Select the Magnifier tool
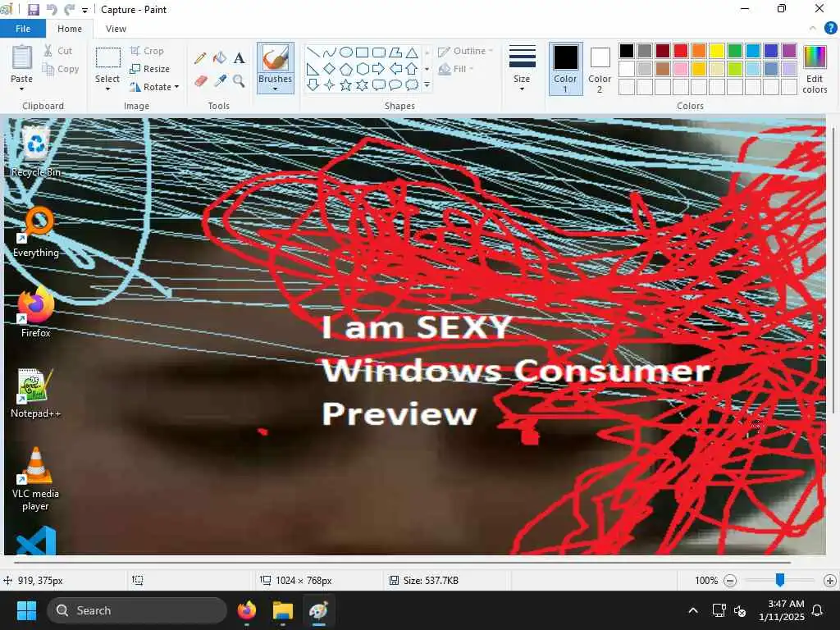Screen dimensions: 840x630 click(239, 81)
